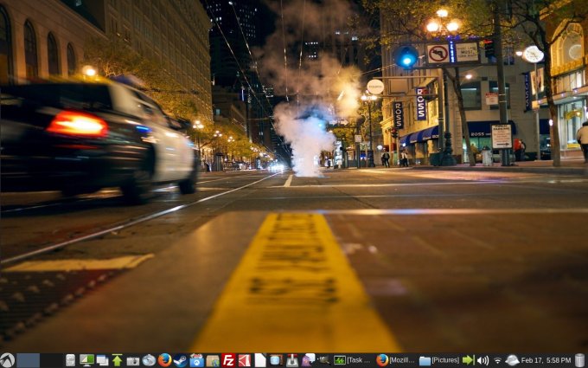Click the Feb 17, 5:58 PM clock
Image resolution: width=588 pixels, height=368 pixels.
pos(546,360)
